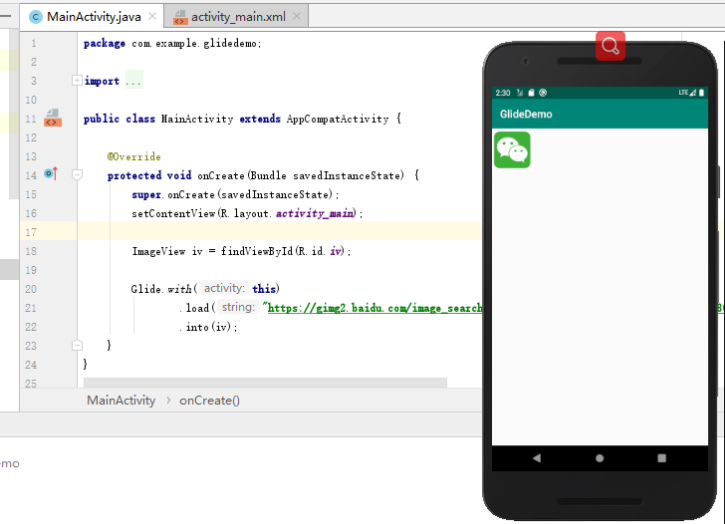This screenshot has width=725, height=524.
Task: Click line number 11 in the gutter
Action: click(x=31, y=119)
